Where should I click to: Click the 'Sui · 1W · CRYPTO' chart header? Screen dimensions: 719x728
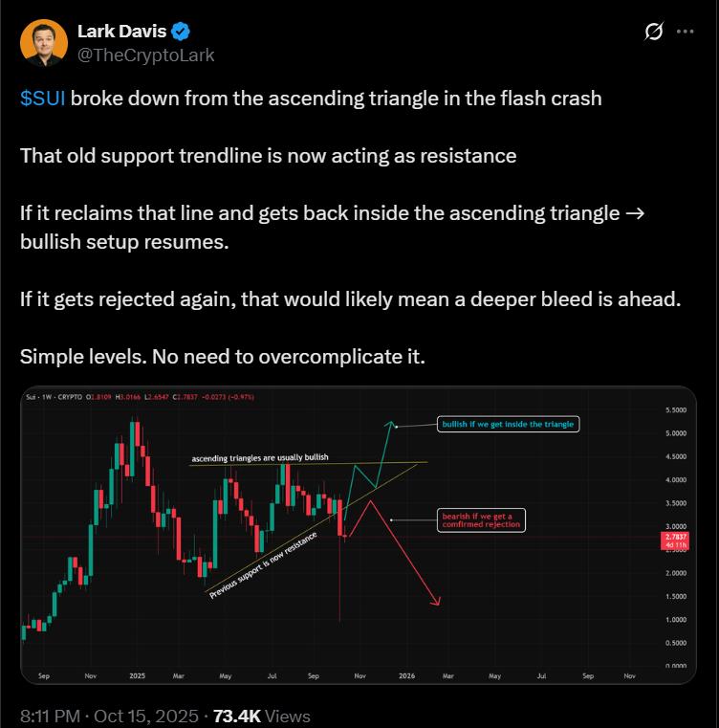click(x=55, y=395)
